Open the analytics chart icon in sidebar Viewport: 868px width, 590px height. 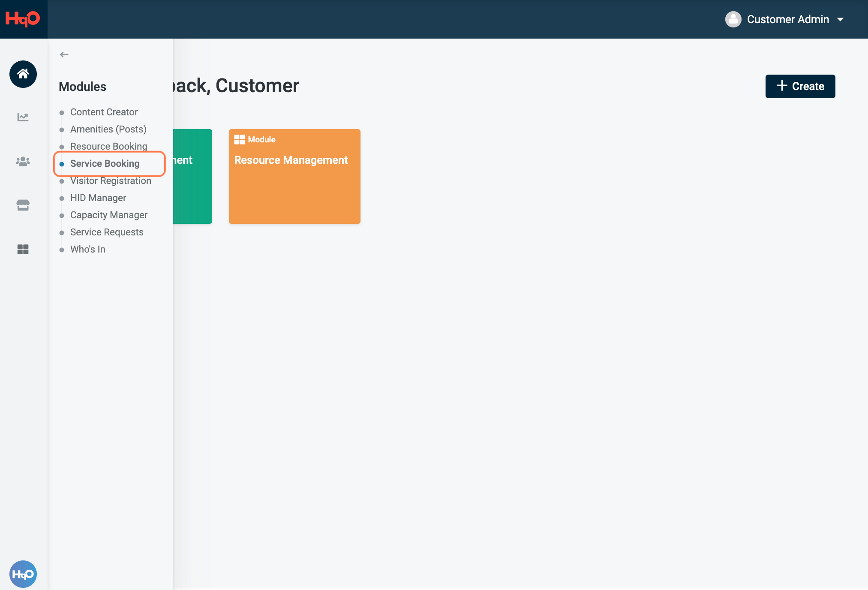(x=23, y=117)
